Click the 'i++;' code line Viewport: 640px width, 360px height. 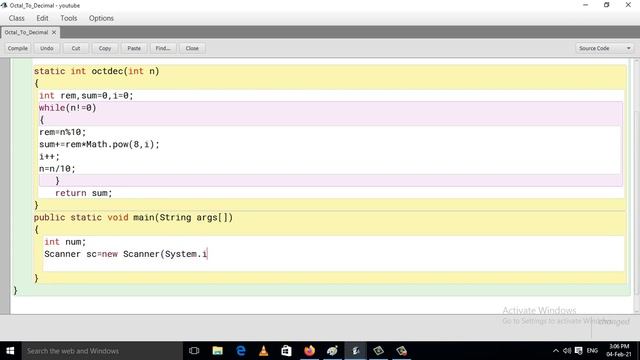coord(49,157)
